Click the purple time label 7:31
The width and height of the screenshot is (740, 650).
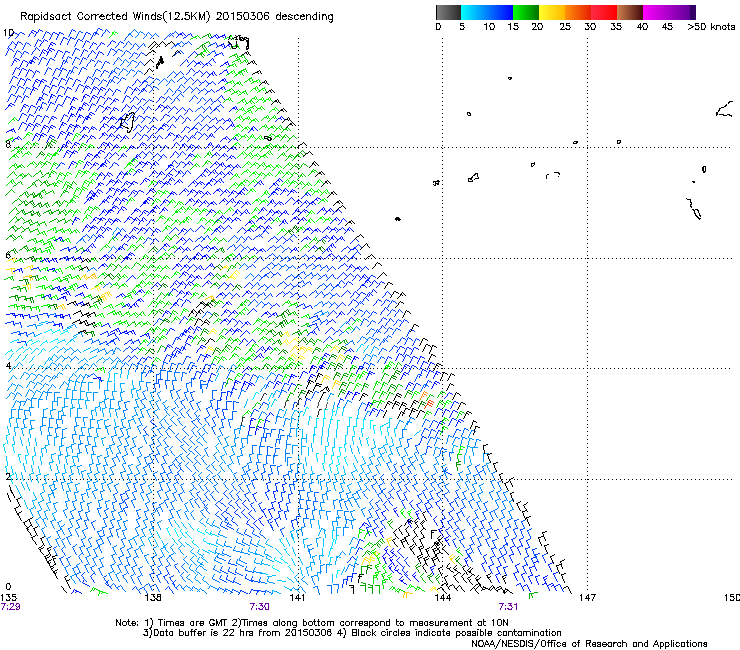point(508,607)
